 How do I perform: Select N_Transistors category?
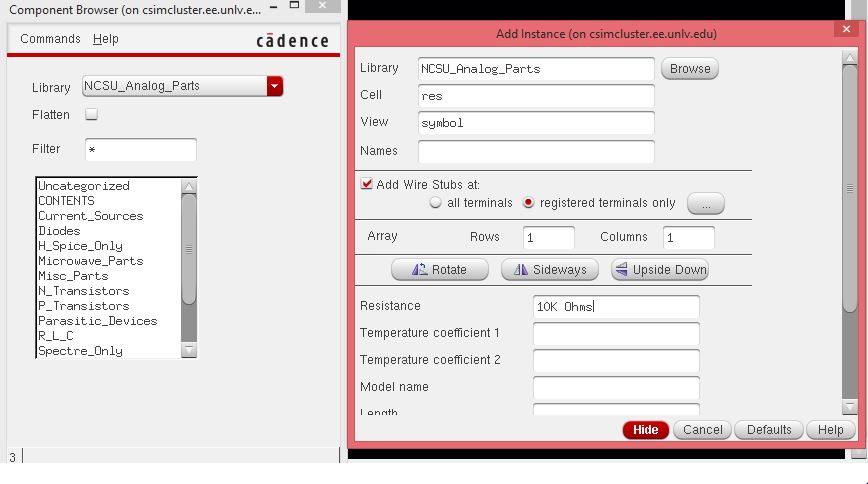[x=84, y=291]
